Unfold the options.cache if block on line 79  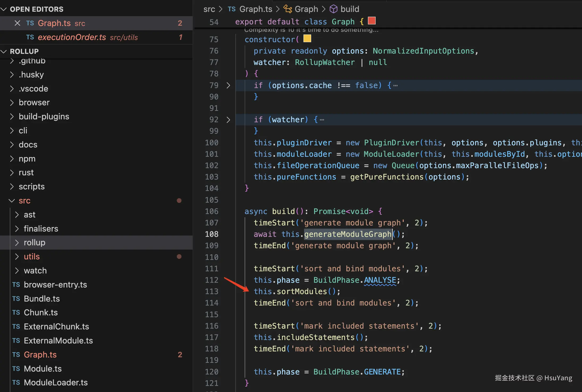[x=228, y=85]
